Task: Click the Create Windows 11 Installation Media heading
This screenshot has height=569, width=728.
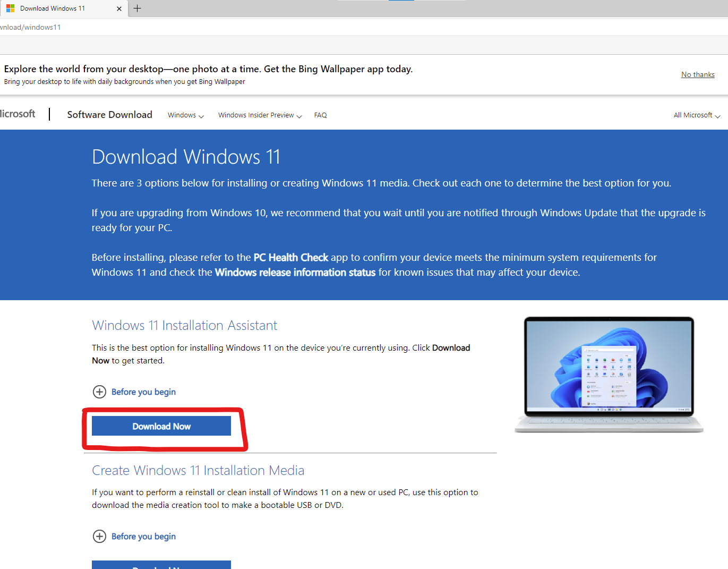Action: [198, 470]
